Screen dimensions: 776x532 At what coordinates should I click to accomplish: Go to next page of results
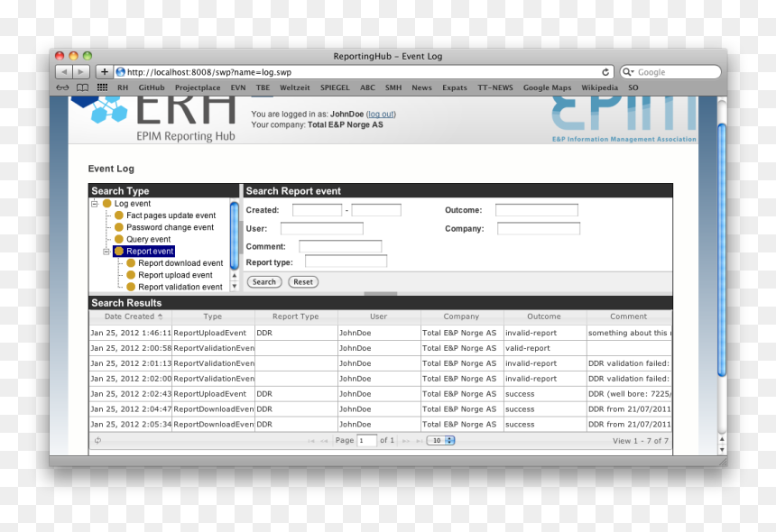406,441
